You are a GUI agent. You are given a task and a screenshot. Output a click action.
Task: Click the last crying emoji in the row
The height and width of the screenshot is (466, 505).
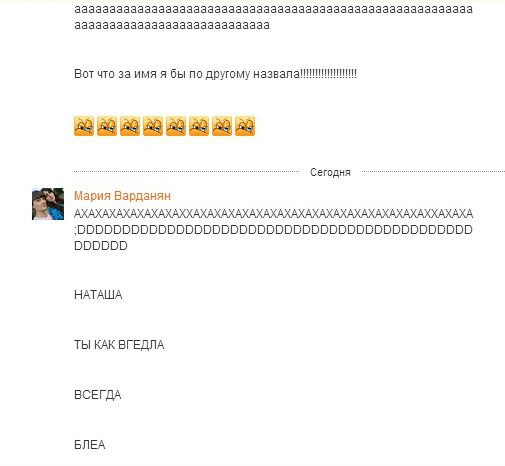point(245,126)
